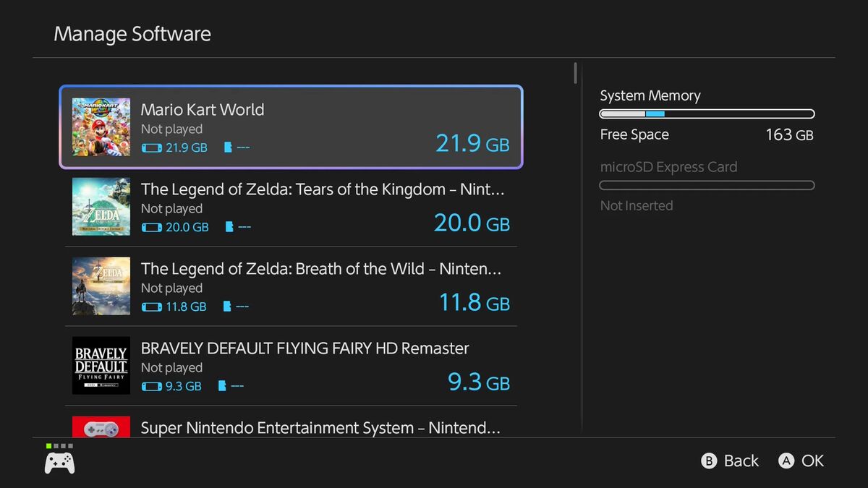Click the Free Space label
Screen dimensions: 868x488
pos(634,134)
